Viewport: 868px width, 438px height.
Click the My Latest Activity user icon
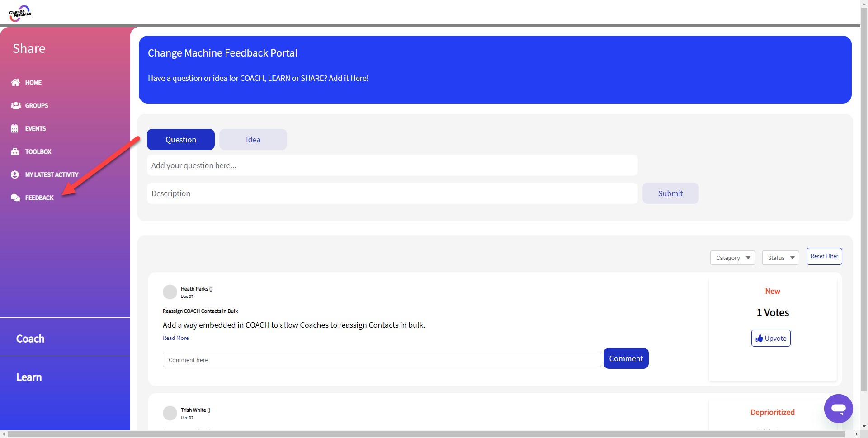[15, 174]
